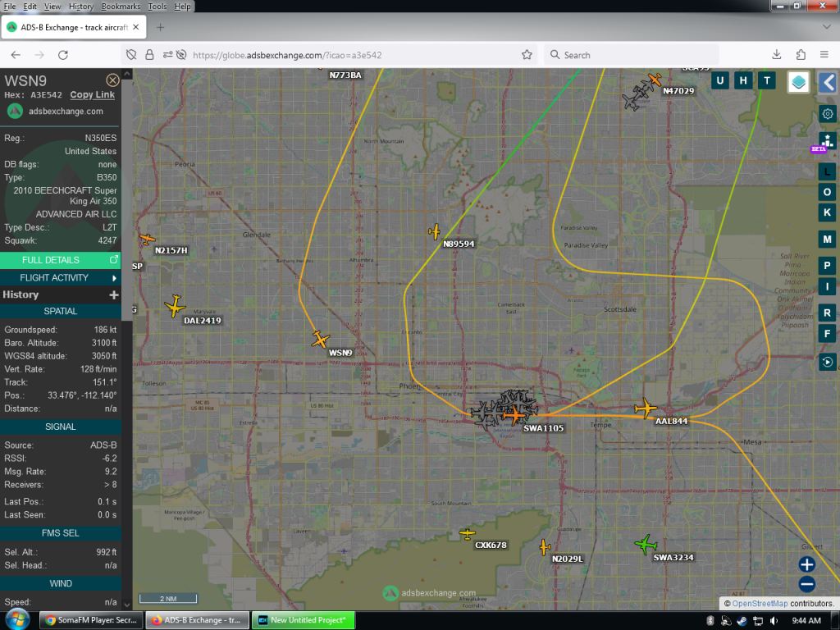The width and height of the screenshot is (840, 630).
Task: Zoom in the map with plus button
Action: [x=807, y=564]
